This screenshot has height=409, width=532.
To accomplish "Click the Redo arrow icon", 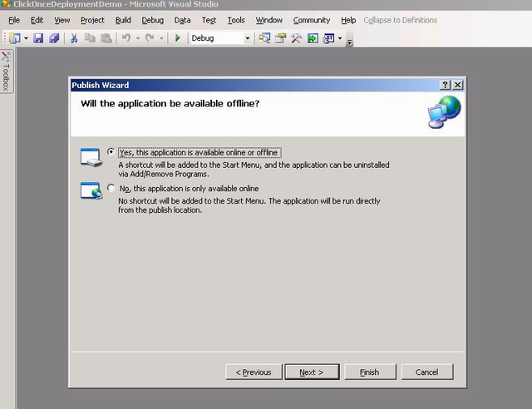I will point(150,38).
